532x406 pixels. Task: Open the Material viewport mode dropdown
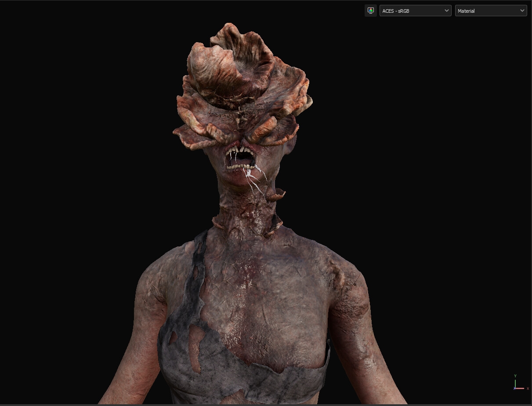coord(491,11)
